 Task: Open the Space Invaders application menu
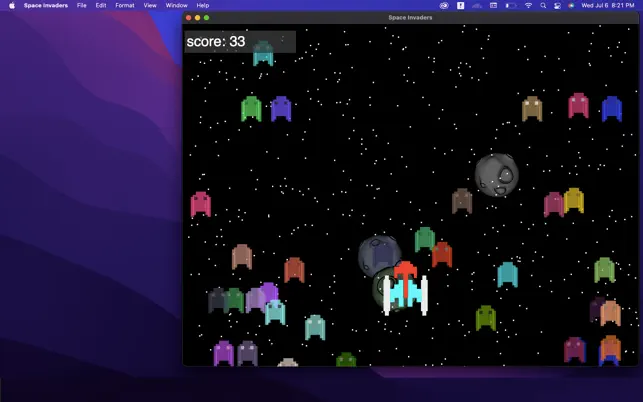pos(46,5)
